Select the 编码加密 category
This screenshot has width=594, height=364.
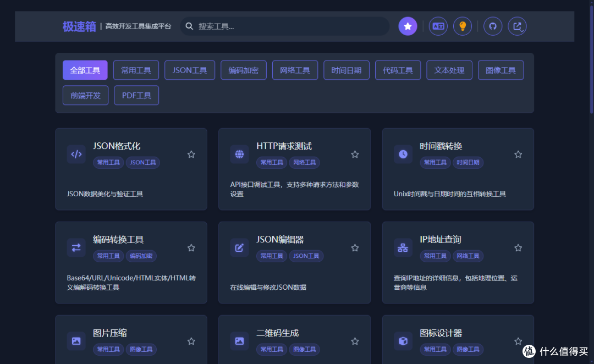point(244,70)
